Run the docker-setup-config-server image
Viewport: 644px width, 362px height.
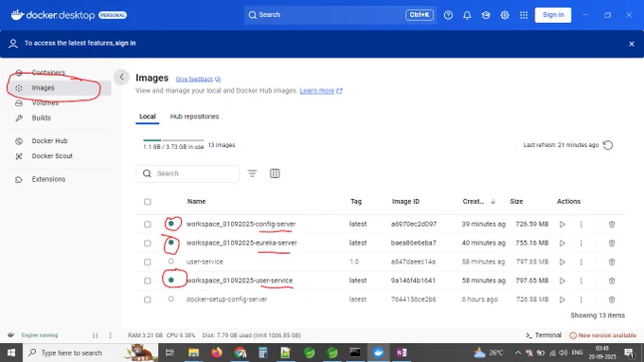[x=563, y=300]
